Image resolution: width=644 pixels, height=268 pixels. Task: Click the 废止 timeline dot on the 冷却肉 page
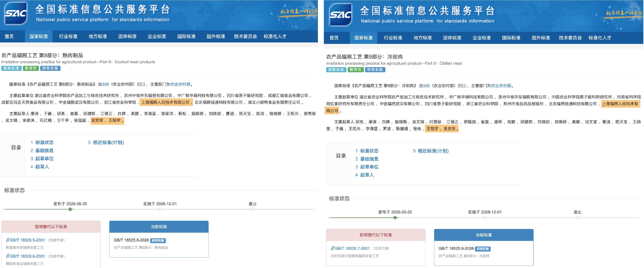click(577, 217)
